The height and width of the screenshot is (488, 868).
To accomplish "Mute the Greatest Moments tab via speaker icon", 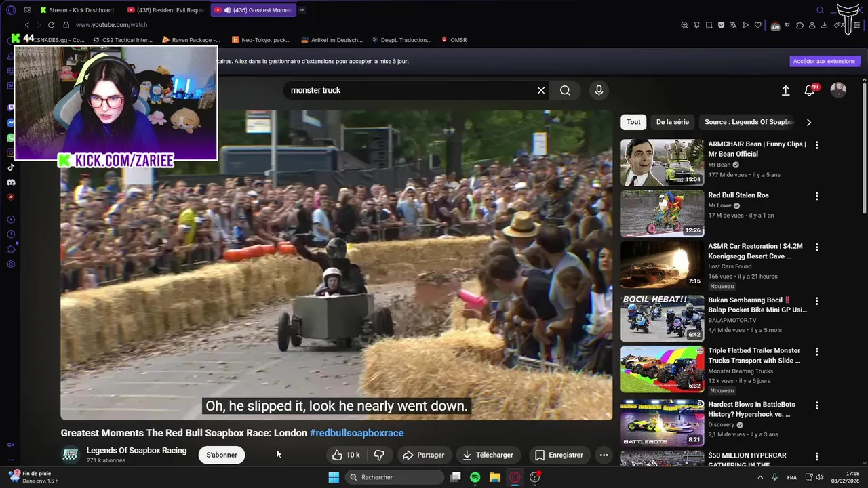I will tap(227, 10).
